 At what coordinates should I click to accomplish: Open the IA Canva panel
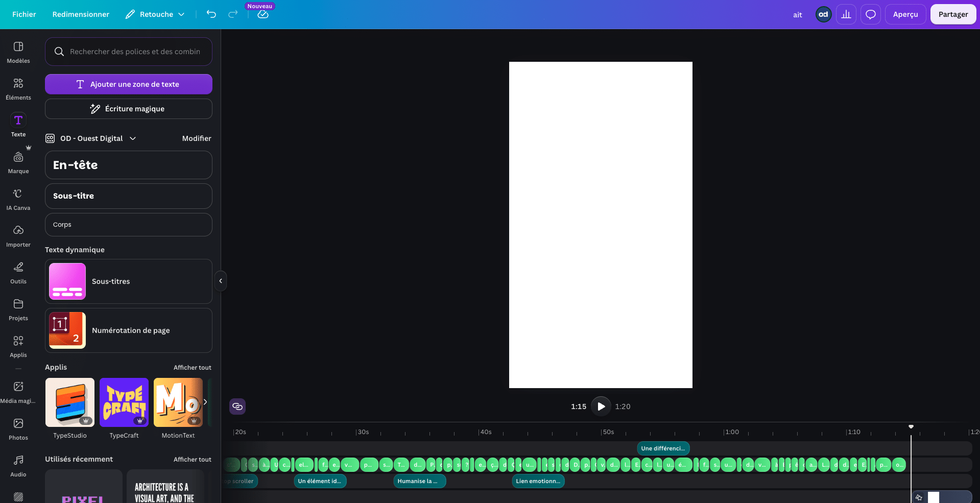tap(18, 200)
